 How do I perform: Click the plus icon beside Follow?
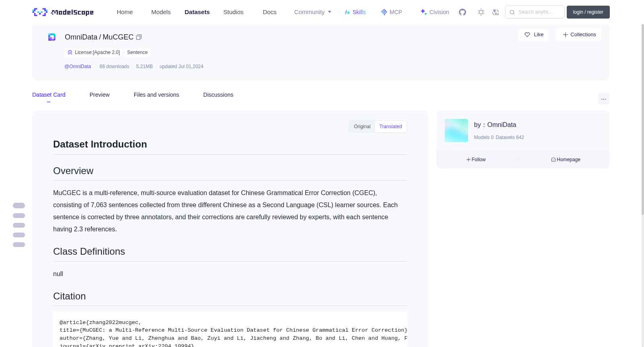coord(469,160)
